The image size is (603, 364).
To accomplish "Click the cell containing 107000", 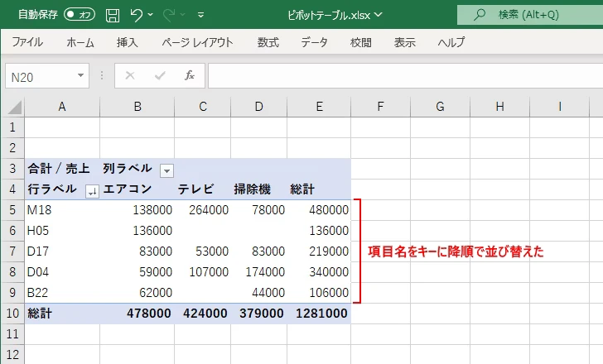I will (x=203, y=272).
